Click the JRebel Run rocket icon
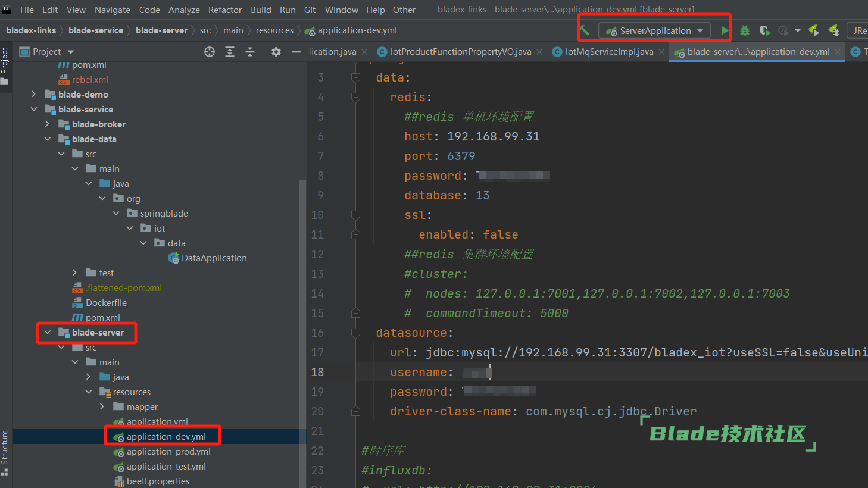 (814, 30)
